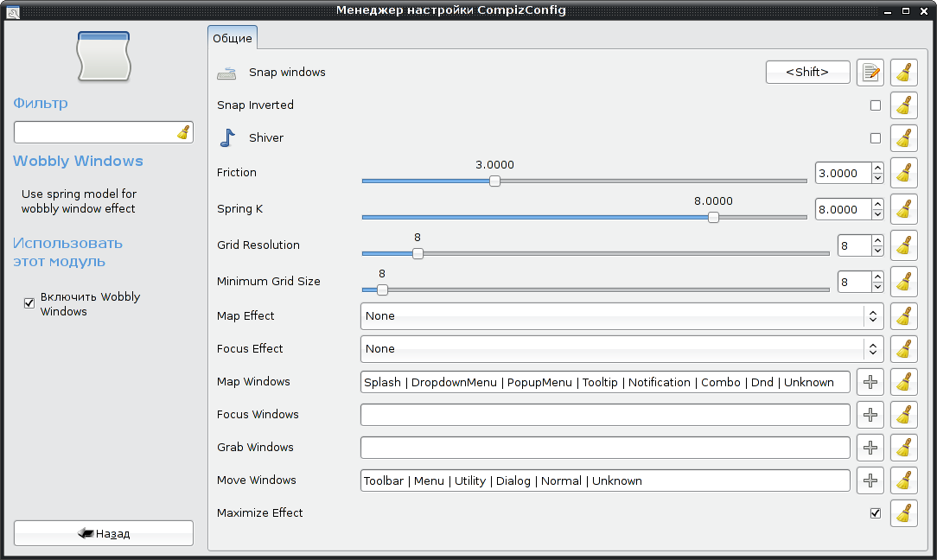The height and width of the screenshot is (560, 937).
Task: Click the Wobbly Windows heading text
Action: [79, 161]
